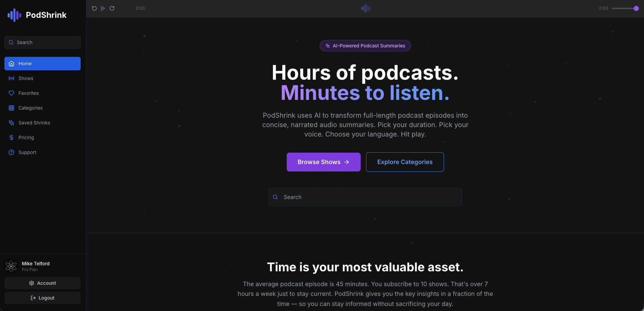Click the restart playback icon
The image size is (644, 311).
[x=94, y=8]
